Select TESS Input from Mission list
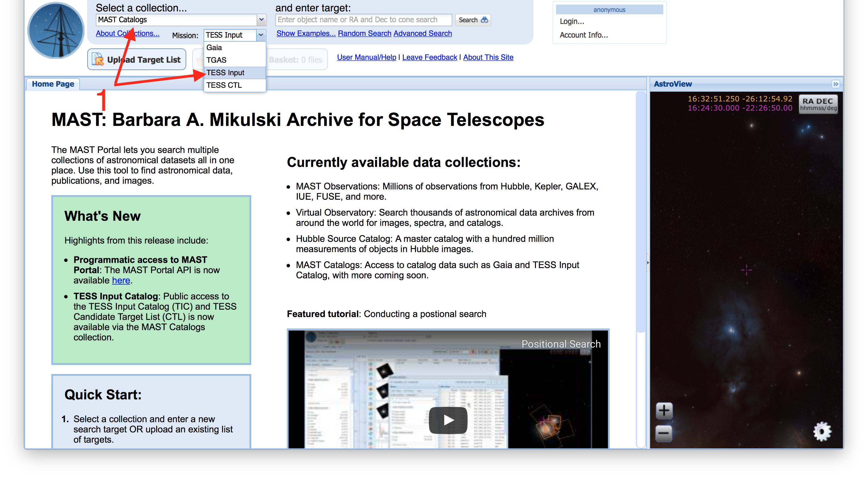This screenshot has width=868, height=478. point(234,73)
